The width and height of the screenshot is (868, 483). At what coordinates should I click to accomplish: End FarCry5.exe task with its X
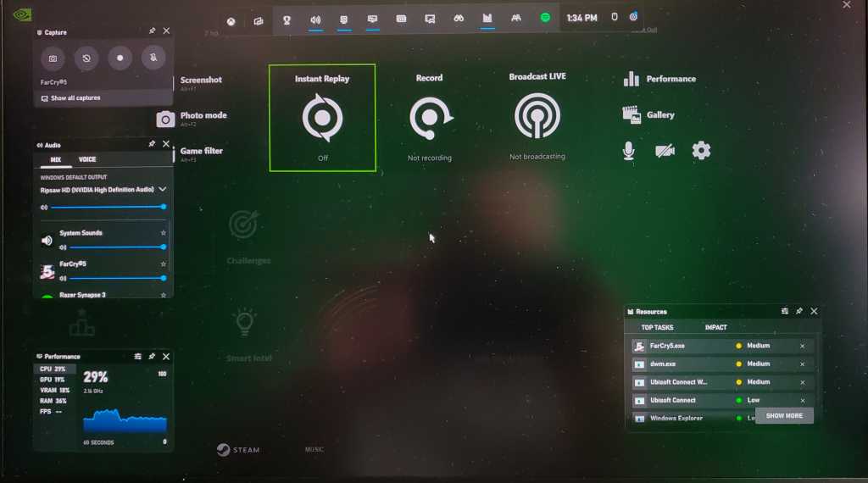pyautogui.click(x=802, y=347)
